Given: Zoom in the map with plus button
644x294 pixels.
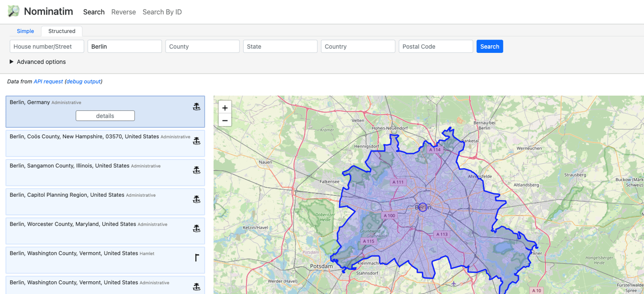Looking at the screenshot, I should click(x=225, y=108).
